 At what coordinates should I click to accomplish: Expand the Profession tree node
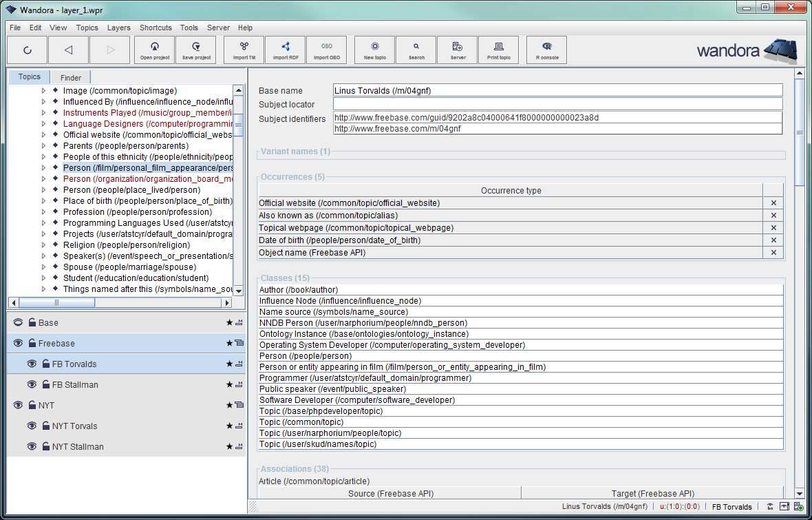(44, 212)
